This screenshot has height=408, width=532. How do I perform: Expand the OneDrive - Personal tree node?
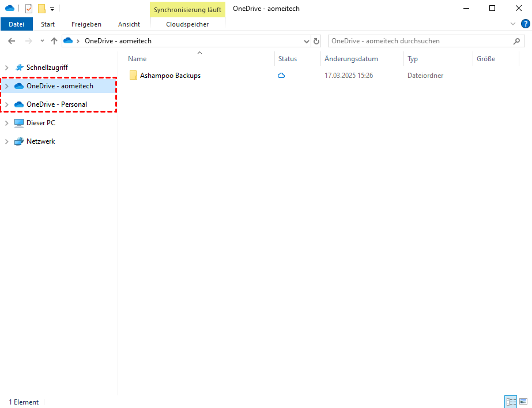pyautogui.click(x=6, y=104)
